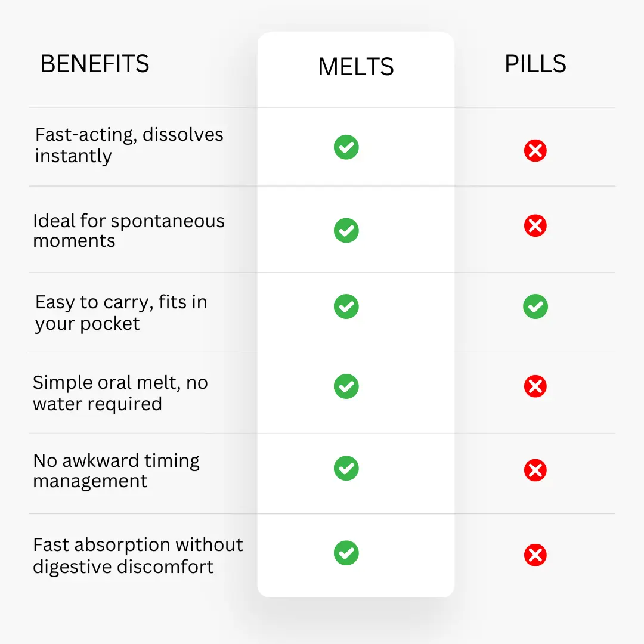The width and height of the screenshot is (644, 644).
Task: Click "Fast absorption without digestive discomfort" text
Action: pos(138,555)
